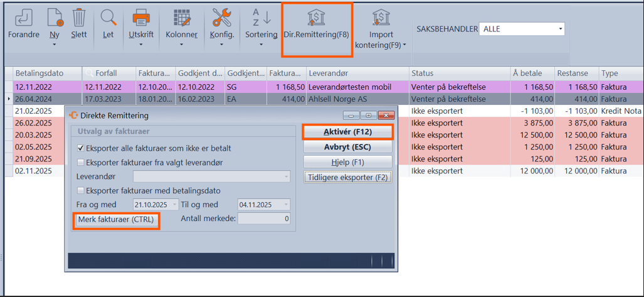Expand the Leverandør combo box in dialog

[x=287, y=177]
